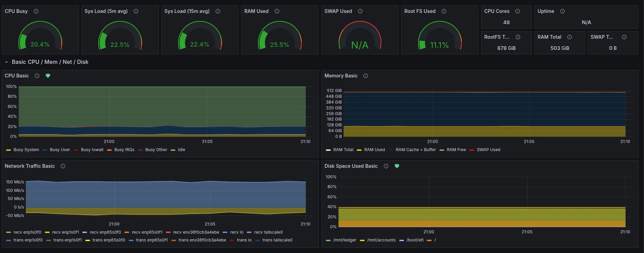Toggle recv enp65s0f0 series in network legend
This screenshot has width=644, height=253.
(x=105, y=232)
